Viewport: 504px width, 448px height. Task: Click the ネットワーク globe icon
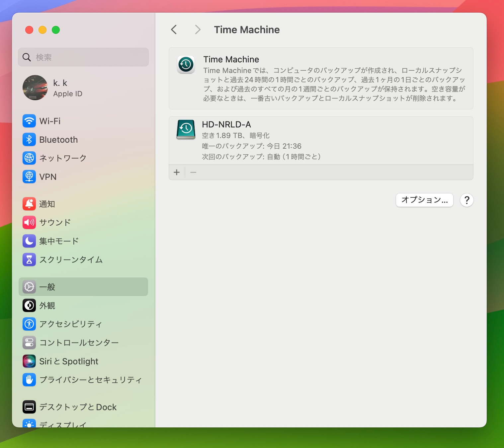(29, 158)
